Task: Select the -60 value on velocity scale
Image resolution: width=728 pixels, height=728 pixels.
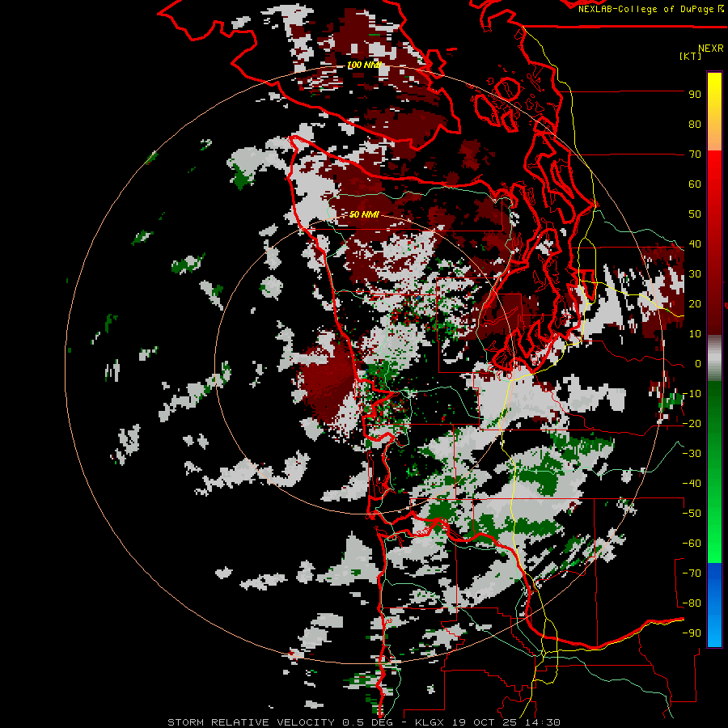Action: click(692, 544)
